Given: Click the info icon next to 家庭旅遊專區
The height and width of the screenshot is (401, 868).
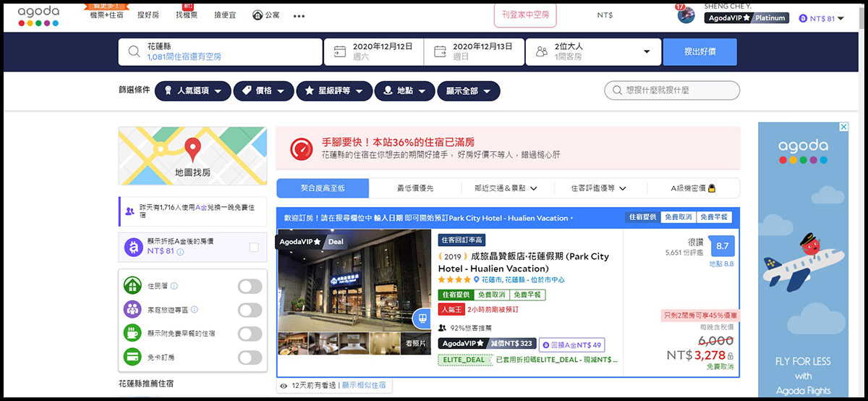Looking at the screenshot, I should pyautogui.click(x=195, y=310).
